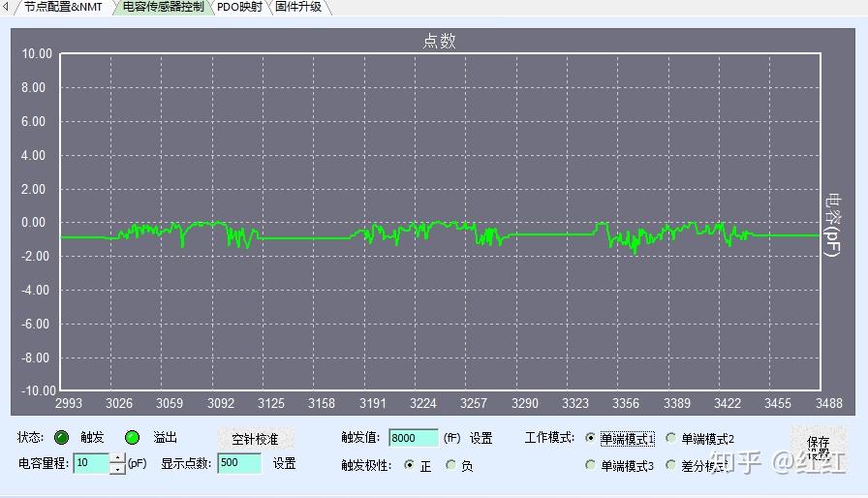Click the chart title 点数
Screen dimensions: 868x498
pos(439,41)
